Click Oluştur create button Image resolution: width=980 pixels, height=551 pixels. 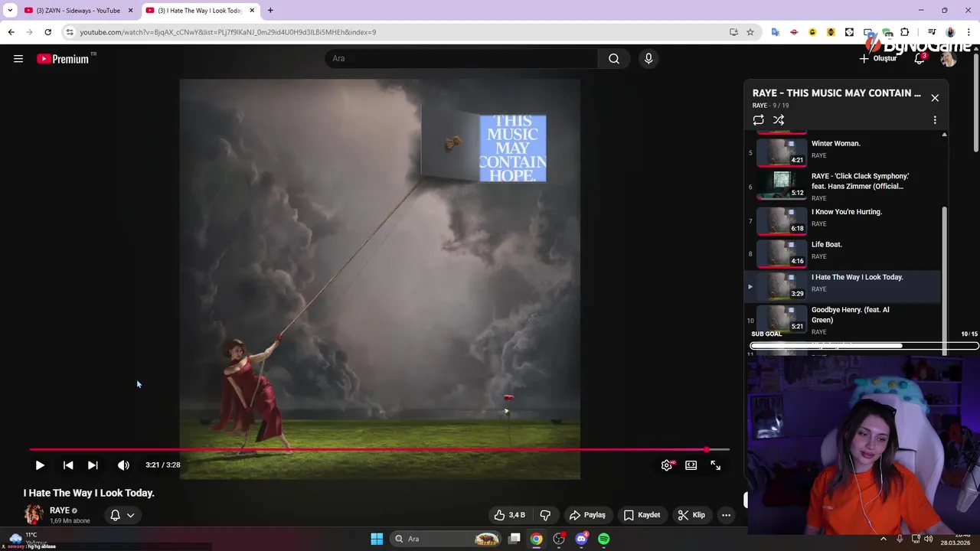pyautogui.click(x=878, y=59)
